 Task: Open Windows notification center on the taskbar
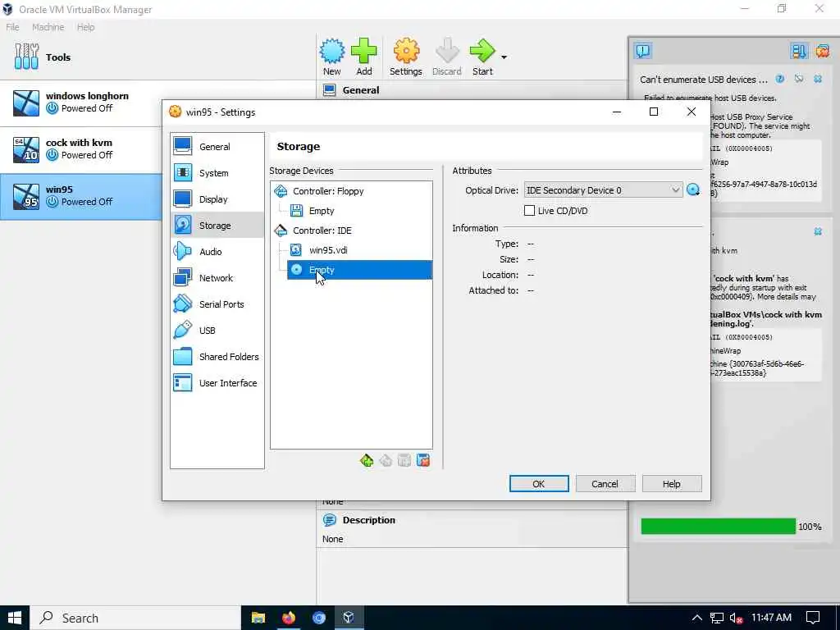813,618
